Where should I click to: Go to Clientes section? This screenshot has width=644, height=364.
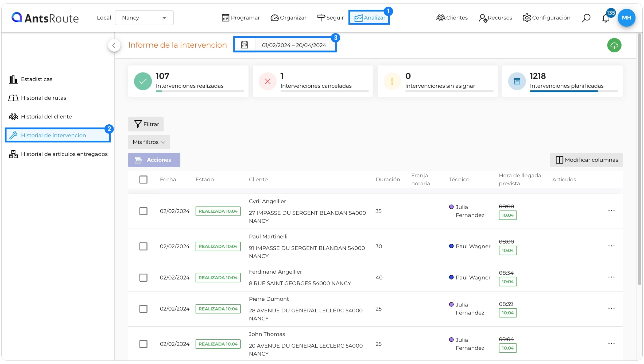pos(452,18)
